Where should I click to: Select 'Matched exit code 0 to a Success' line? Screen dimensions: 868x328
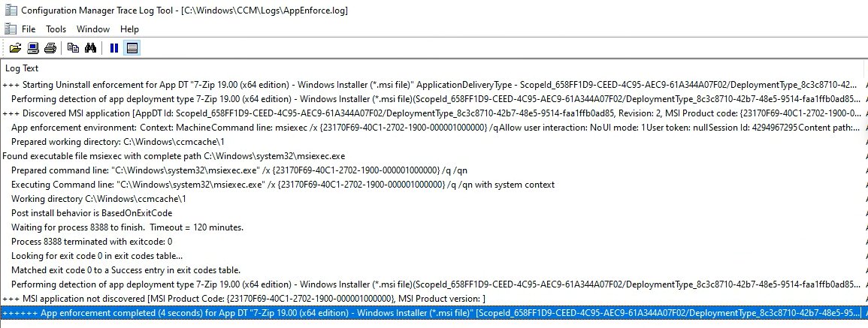pos(432,270)
